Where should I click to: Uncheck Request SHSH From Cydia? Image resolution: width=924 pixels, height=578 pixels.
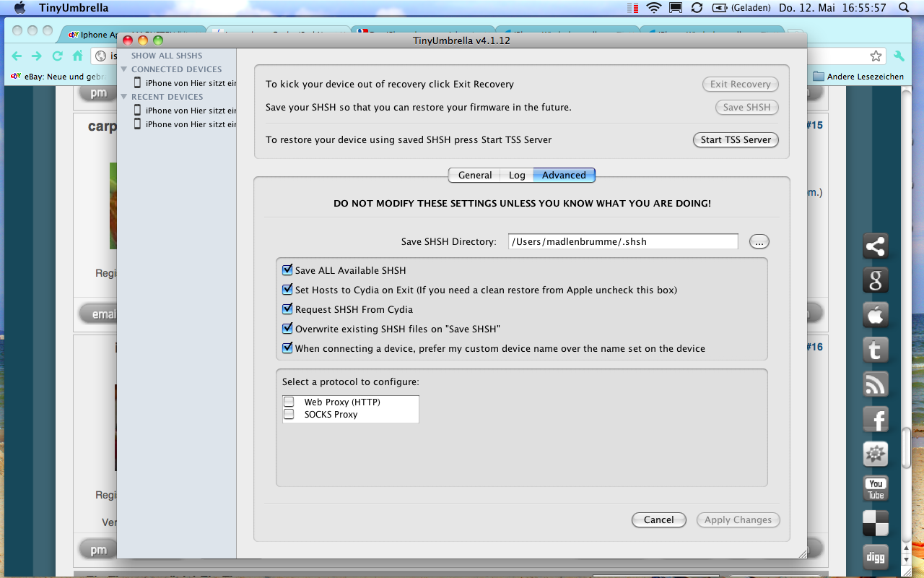pos(288,309)
